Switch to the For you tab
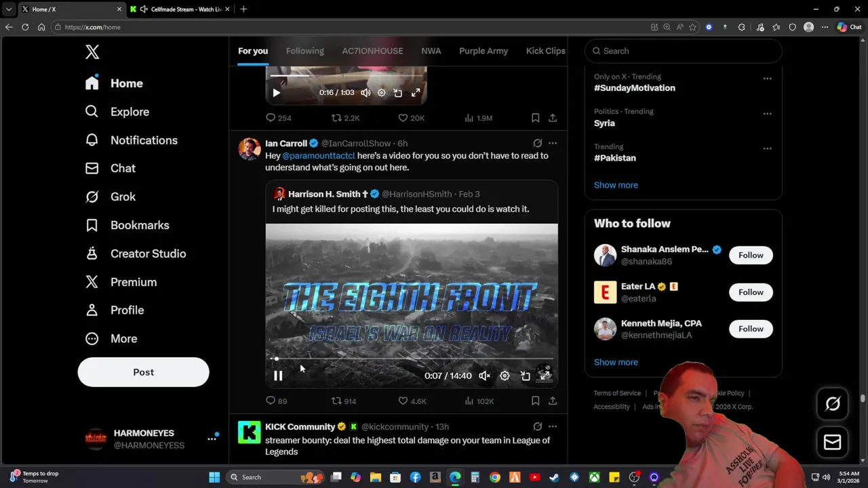Image resolution: width=868 pixels, height=488 pixels. [253, 51]
